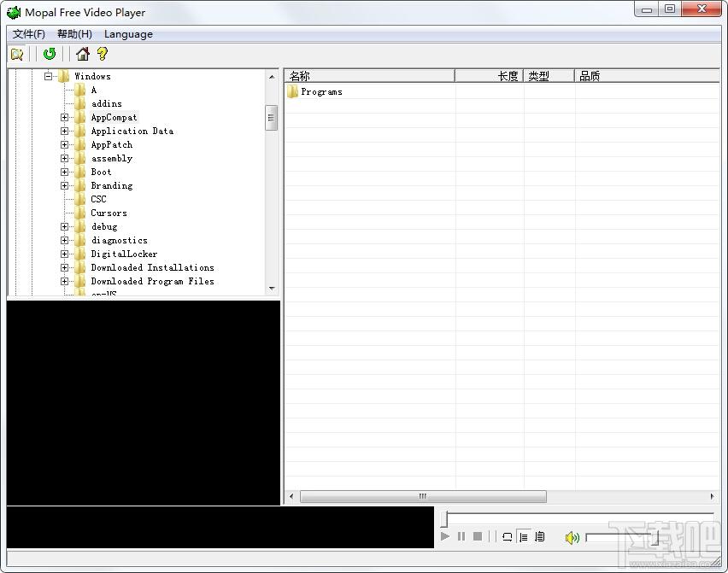
Task: Expand the diagnostics folder node
Action: [x=65, y=240]
